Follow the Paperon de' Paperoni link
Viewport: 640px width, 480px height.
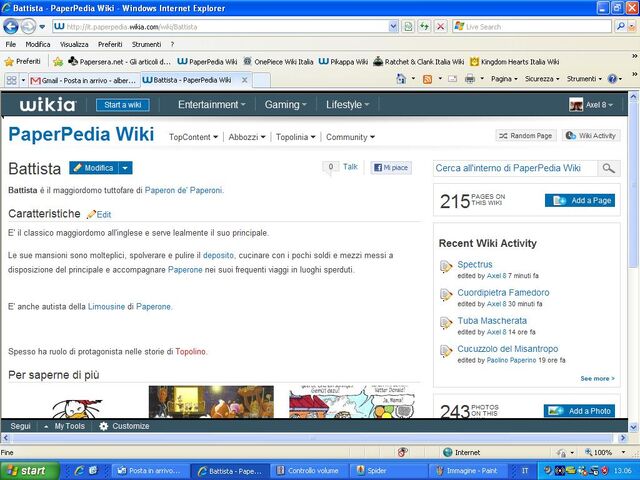click(x=184, y=190)
